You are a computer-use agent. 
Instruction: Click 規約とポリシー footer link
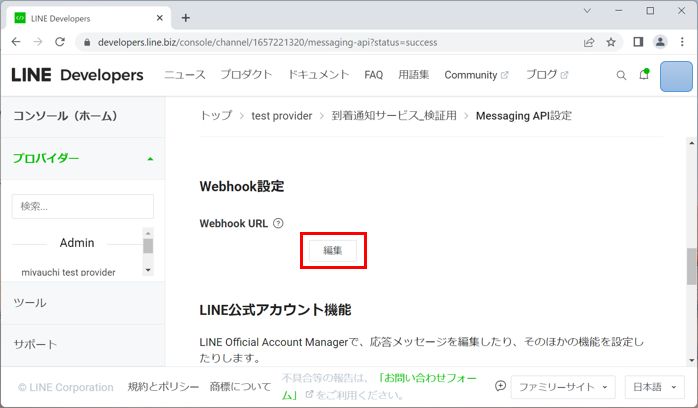click(163, 387)
